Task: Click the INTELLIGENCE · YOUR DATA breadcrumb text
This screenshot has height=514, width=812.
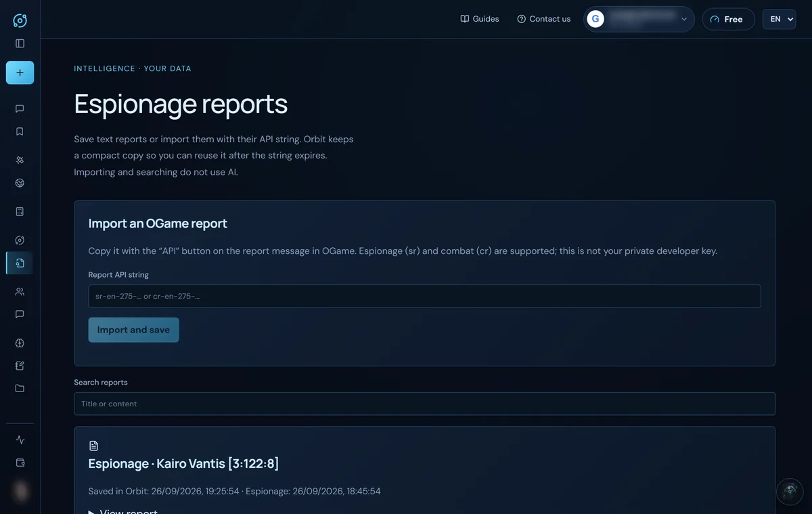Action: 133,68
